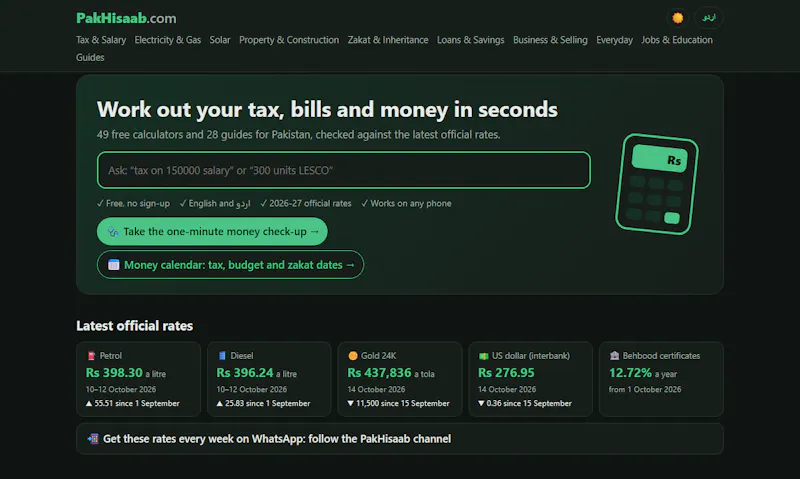This screenshot has height=479, width=800.
Task: Toggle light mode sun icon
Action: point(678,18)
